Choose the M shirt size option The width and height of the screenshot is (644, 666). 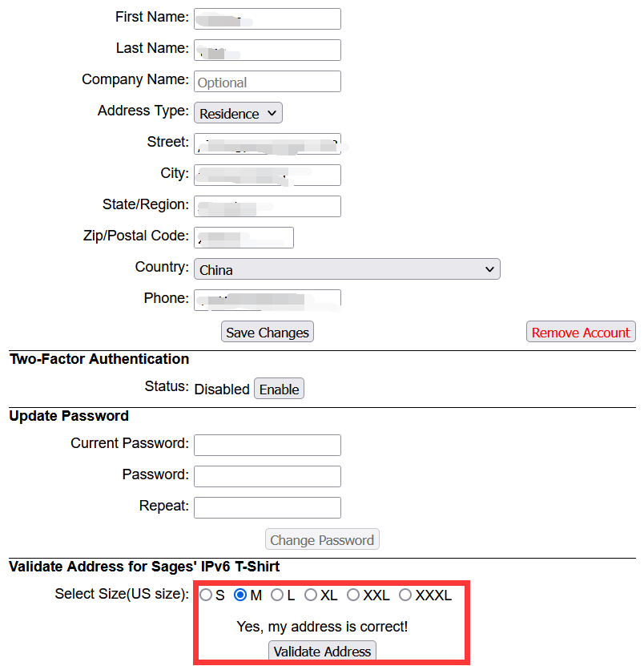[x=240, y=595]
